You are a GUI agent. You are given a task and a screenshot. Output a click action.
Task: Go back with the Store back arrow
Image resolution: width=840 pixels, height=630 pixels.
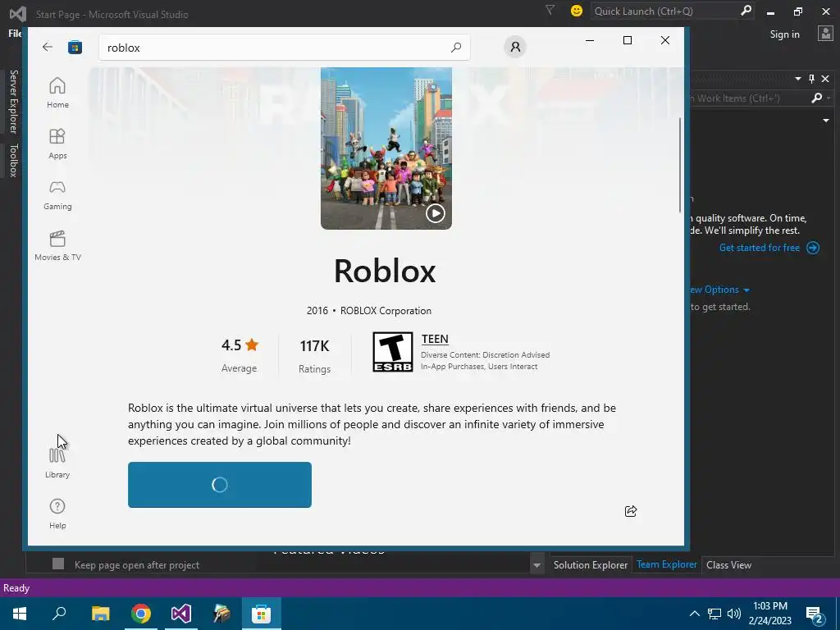pos(47,47)
